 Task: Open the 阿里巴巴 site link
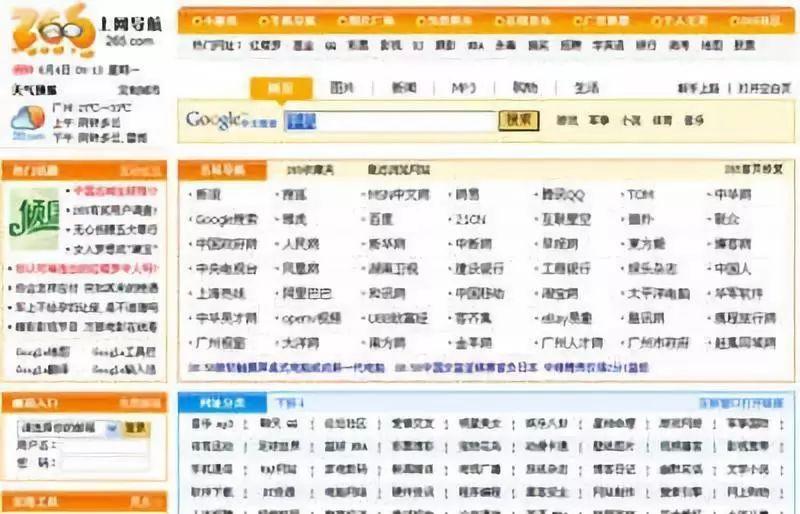tap(306, 293)
